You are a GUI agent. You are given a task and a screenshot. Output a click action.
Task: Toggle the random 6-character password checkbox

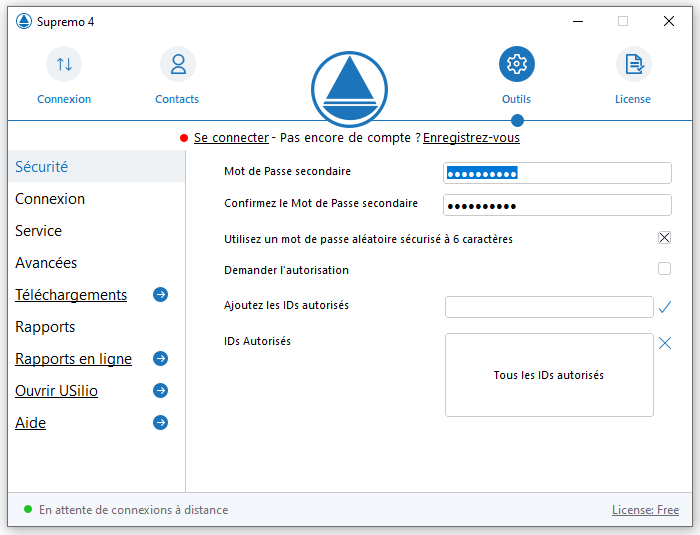[x=664, y=238]
